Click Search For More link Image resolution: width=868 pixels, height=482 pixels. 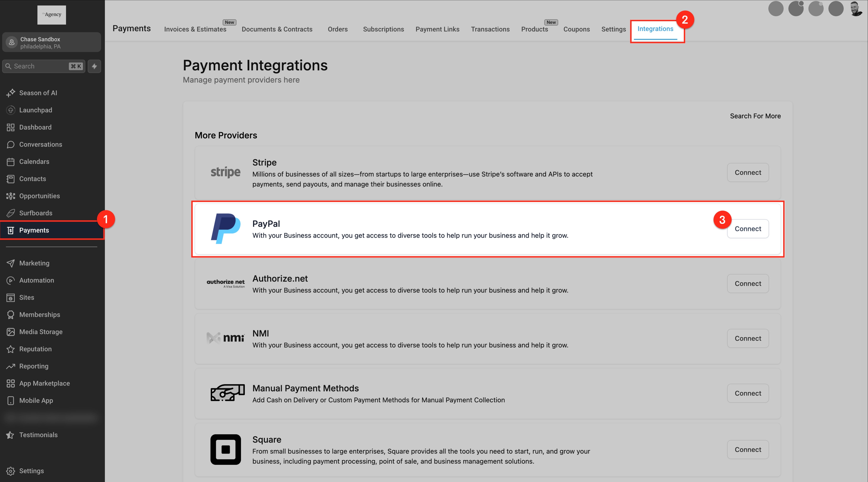[x=755, y=116]
